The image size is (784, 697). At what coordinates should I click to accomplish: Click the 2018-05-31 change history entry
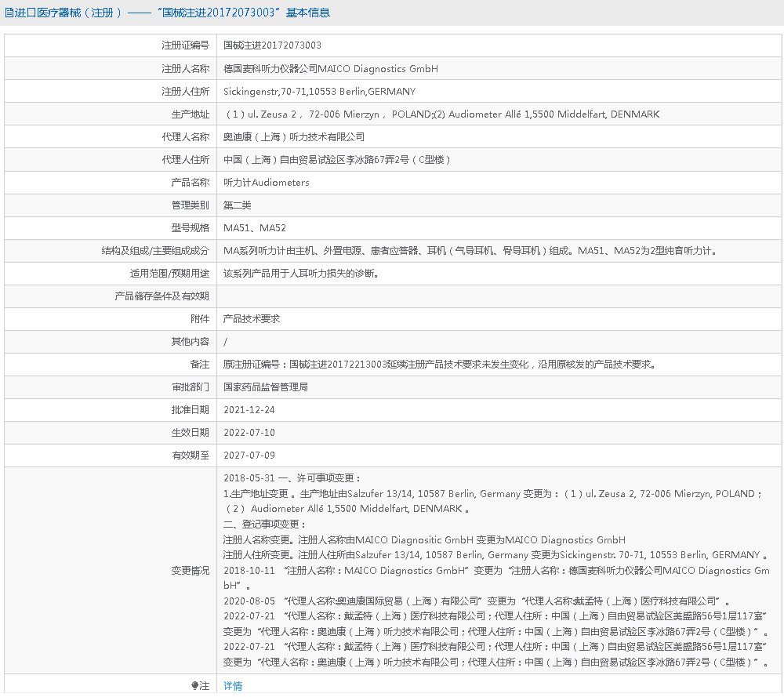[x=292, y=478]
